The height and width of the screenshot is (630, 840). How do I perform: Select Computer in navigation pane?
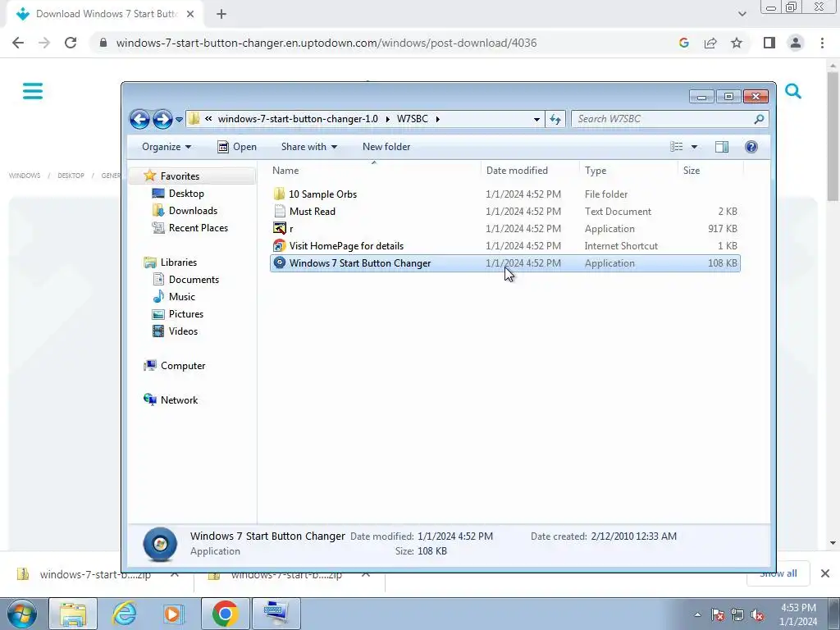tap(183, 366)
